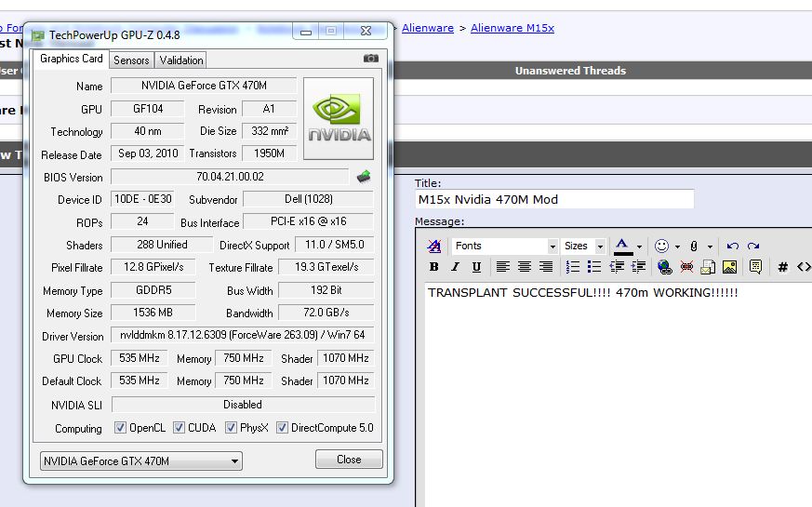Image resolution: width=812 pixels, height=507 pixels.
Task: Click the Remove Link icon
Action: 686,267
